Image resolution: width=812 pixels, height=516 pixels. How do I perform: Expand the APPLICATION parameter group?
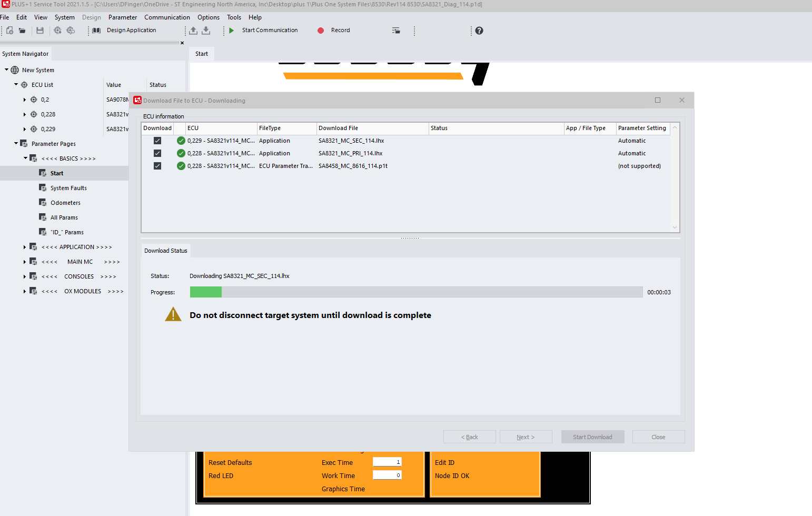pos(24,247)
